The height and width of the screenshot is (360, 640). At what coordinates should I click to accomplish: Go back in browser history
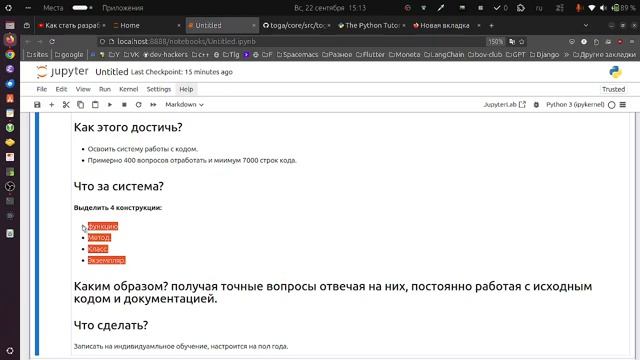pyautogui.click(x=28, y=42)
